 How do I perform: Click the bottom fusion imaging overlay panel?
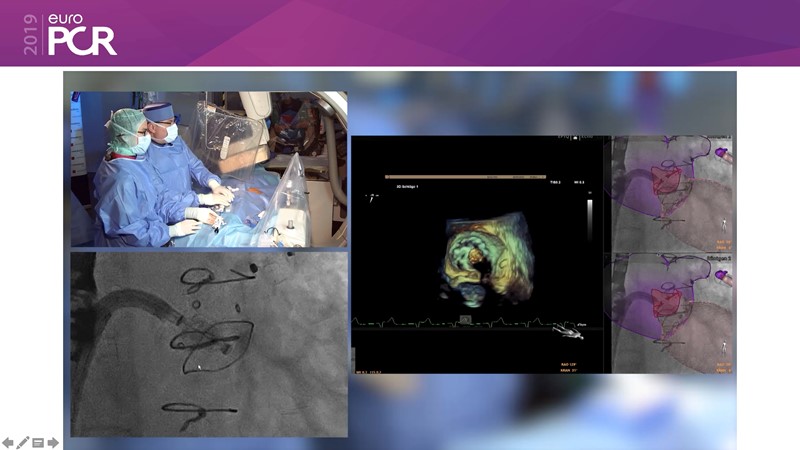672,313
